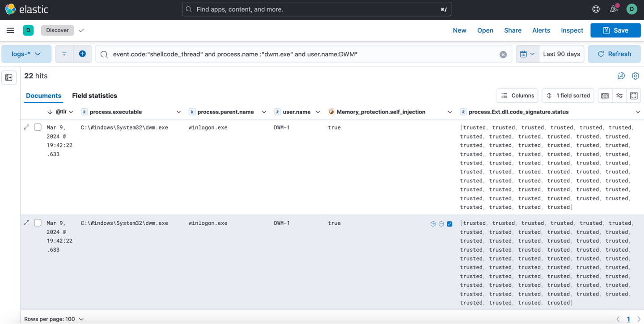This screenshot has height=324, width=644.
Task: Toggle the sidebar fields panel
Action: coord(9,78)
